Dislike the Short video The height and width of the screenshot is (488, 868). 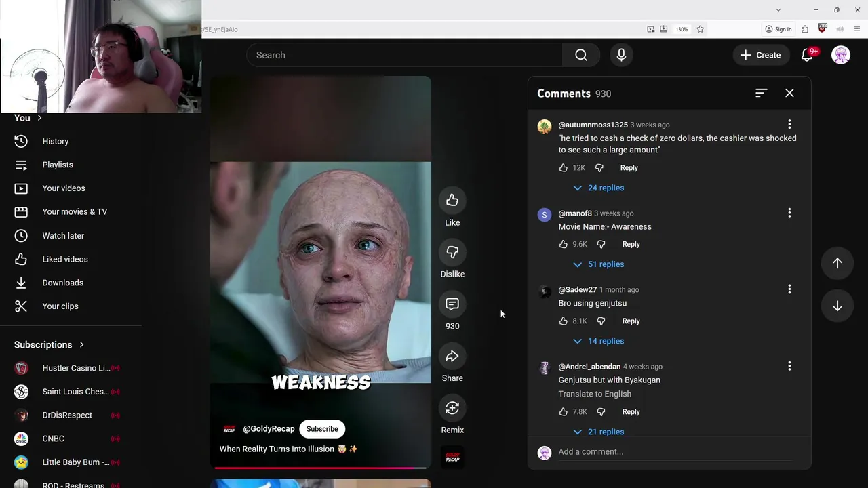pyautogui.click(x=452, y=252)
